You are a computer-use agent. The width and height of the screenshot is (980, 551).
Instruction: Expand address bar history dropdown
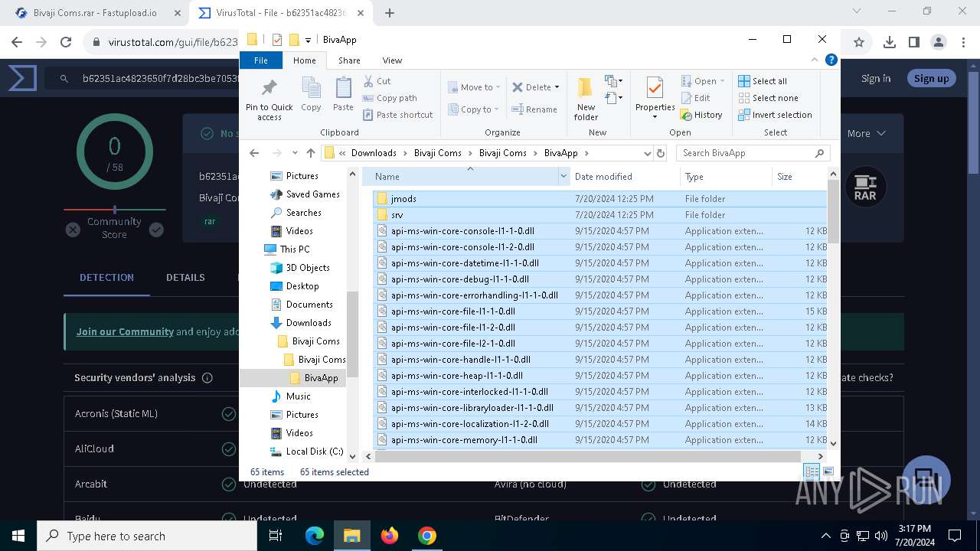[648, 153]
